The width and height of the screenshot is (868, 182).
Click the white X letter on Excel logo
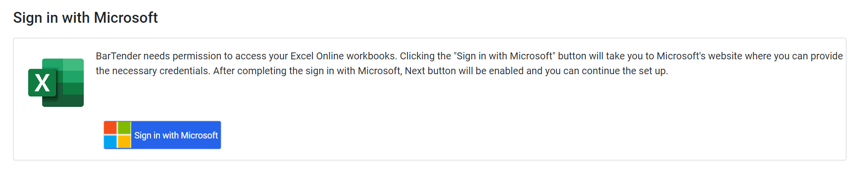point(42,83)
